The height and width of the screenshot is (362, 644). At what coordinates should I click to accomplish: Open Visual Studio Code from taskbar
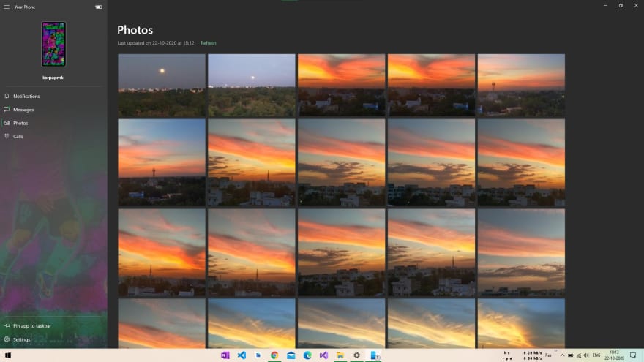point(241,355)
